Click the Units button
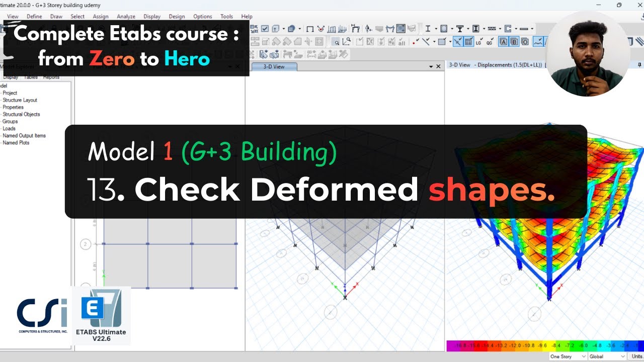This screenshot has width=644, height=362. (x=636, y=356)
